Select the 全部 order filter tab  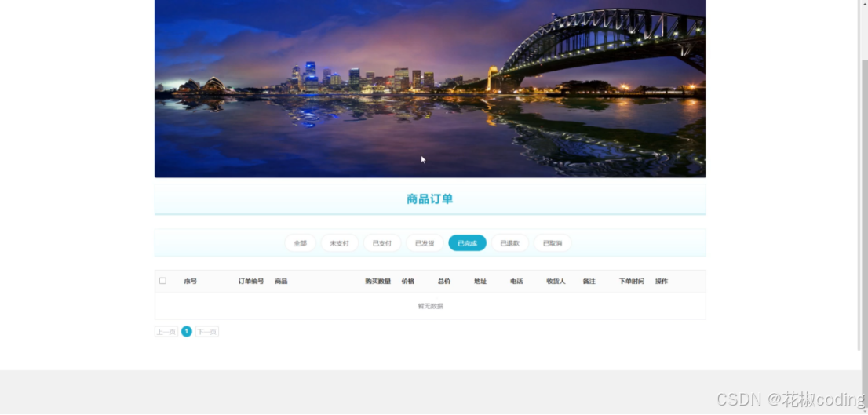(x=300, y=243)
